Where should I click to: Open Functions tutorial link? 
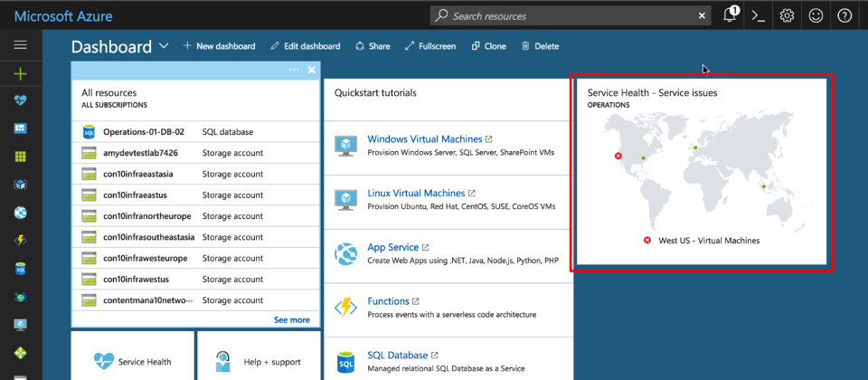coord(388,301)
